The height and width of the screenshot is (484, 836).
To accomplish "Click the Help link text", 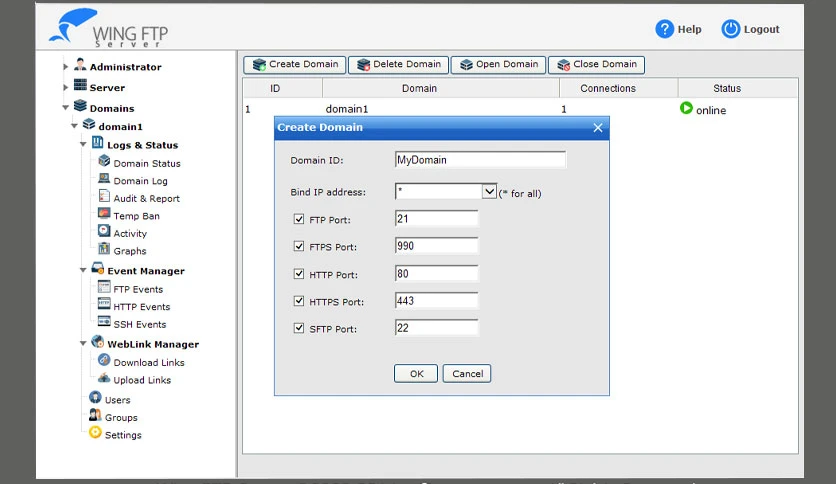I will 689,29.
